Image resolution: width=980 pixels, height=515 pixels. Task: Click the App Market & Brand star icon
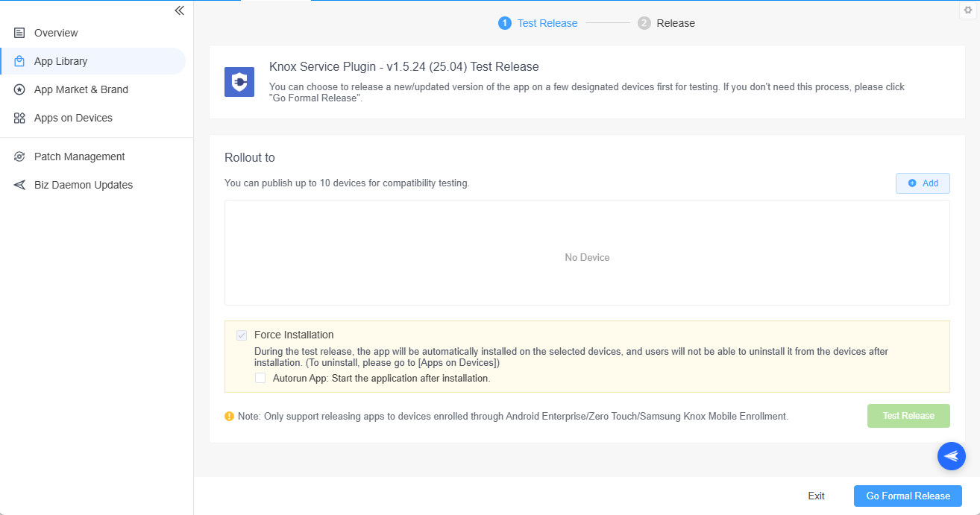[x=19, y=89]
